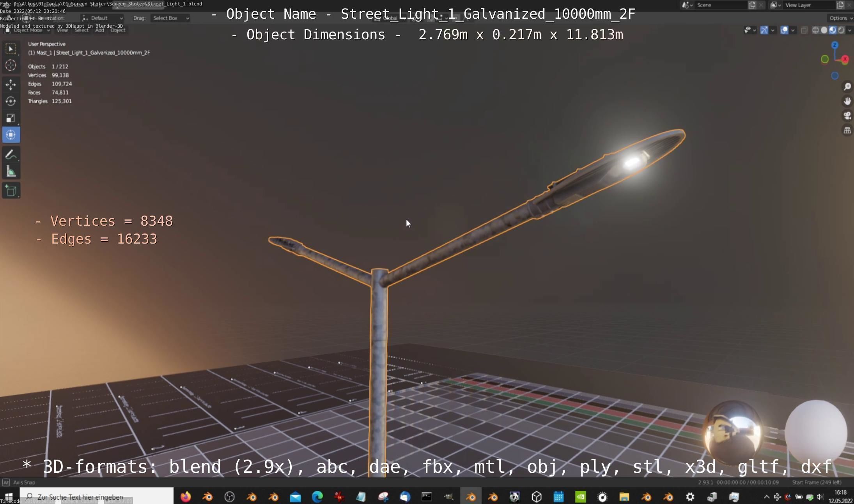Screen dimensions: 854x504
Task: Click the delete scene X button
Action: tap(761, 5)
